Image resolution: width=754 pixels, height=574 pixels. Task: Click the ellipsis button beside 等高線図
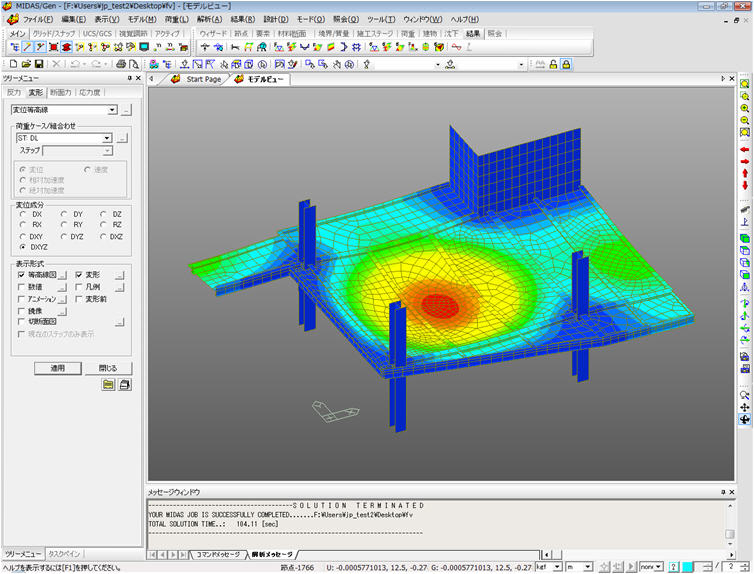click(62, 275)
